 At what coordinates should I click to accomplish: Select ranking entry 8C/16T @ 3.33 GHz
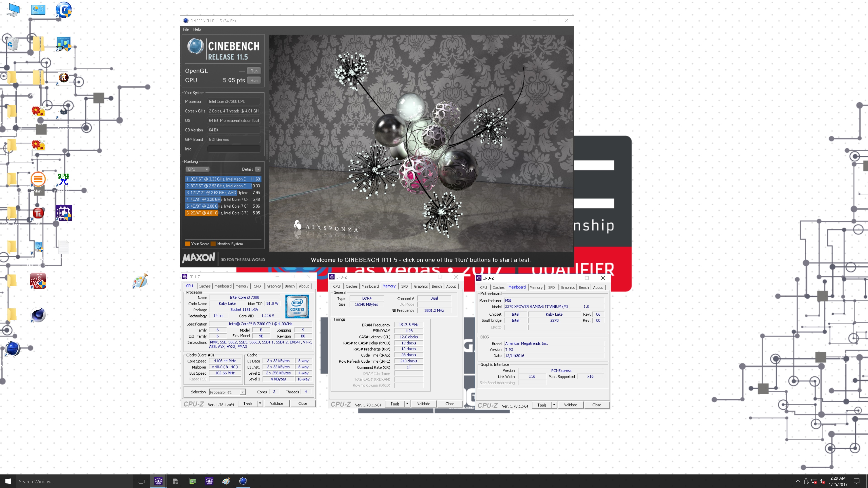point(223,179)
